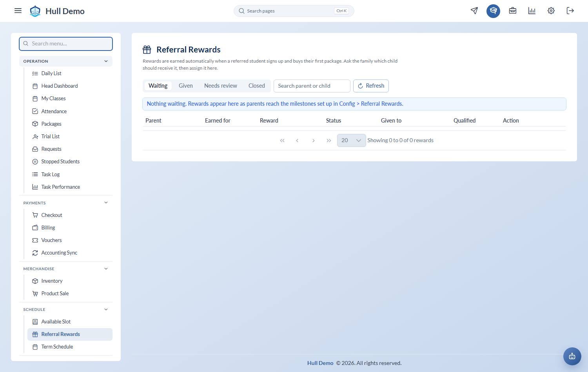The image size is (588, 372).
Task: Switch to the Given tab
Action: point(186,86)
